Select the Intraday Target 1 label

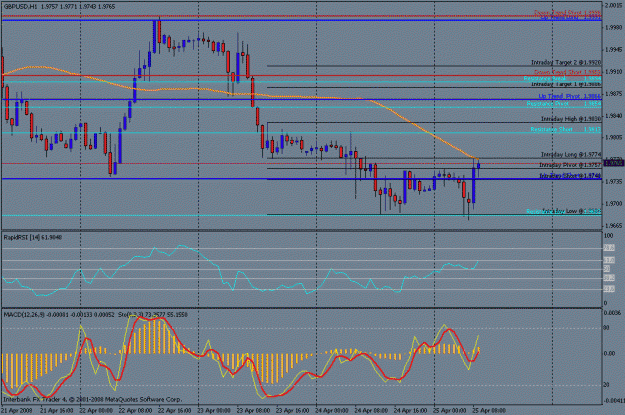pos(566,84)
